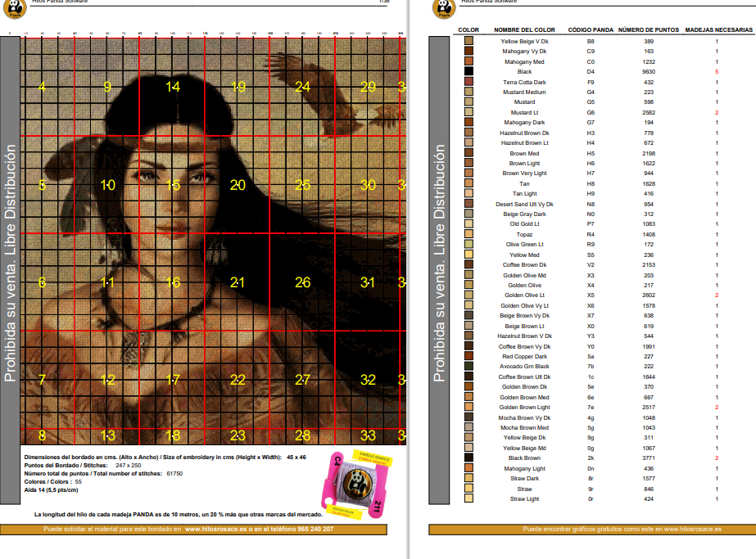The width and height of the screenshot is (756, 559).
Task: Click the red skein count '5' for Black
Action: 717,72
